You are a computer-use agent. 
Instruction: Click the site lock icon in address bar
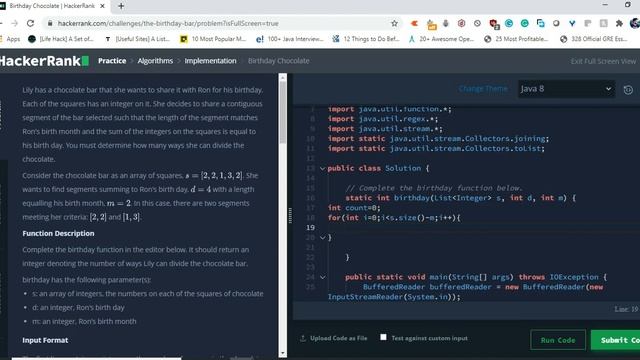(50, 23)
